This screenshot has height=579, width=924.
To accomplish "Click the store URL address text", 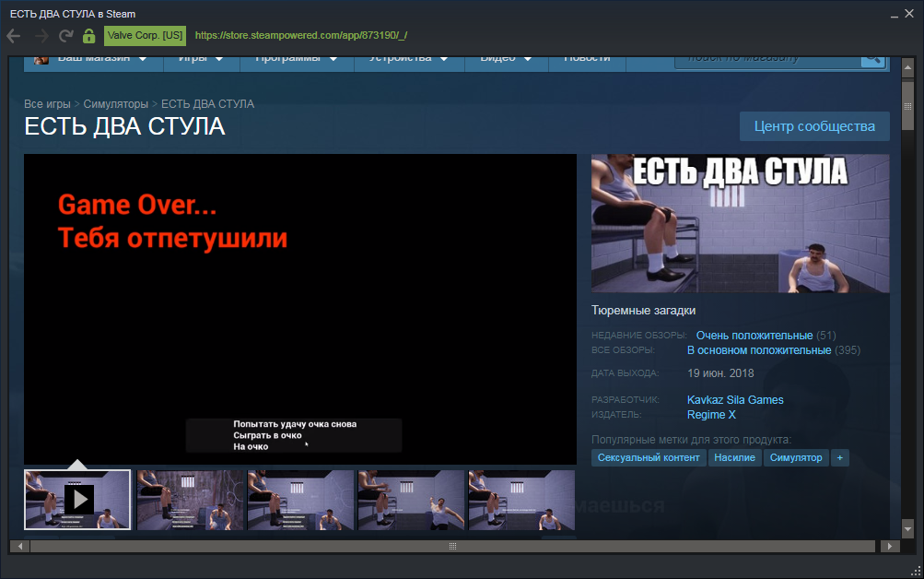I will (x=300, y=35).
